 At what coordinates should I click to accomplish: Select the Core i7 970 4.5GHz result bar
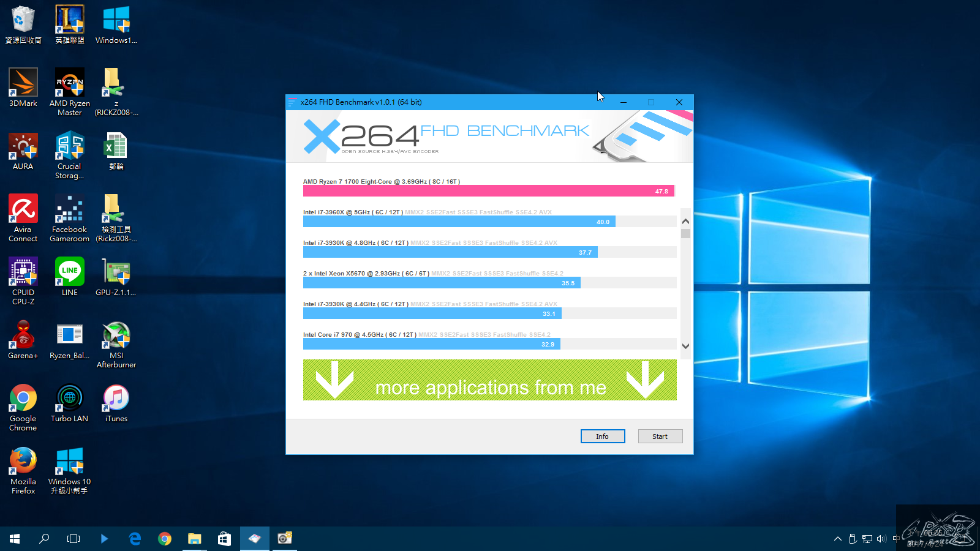(x=432, y=344)
